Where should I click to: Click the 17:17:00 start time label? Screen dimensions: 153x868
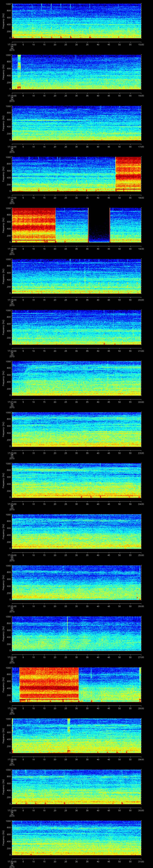point(12,197)
